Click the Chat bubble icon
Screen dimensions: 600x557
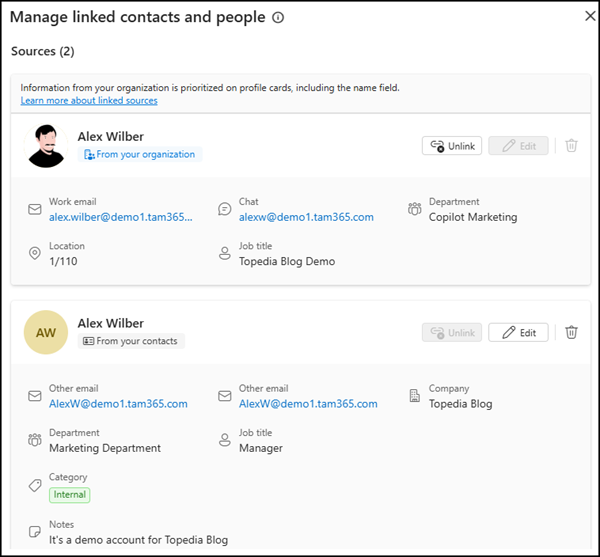[225, 209]
